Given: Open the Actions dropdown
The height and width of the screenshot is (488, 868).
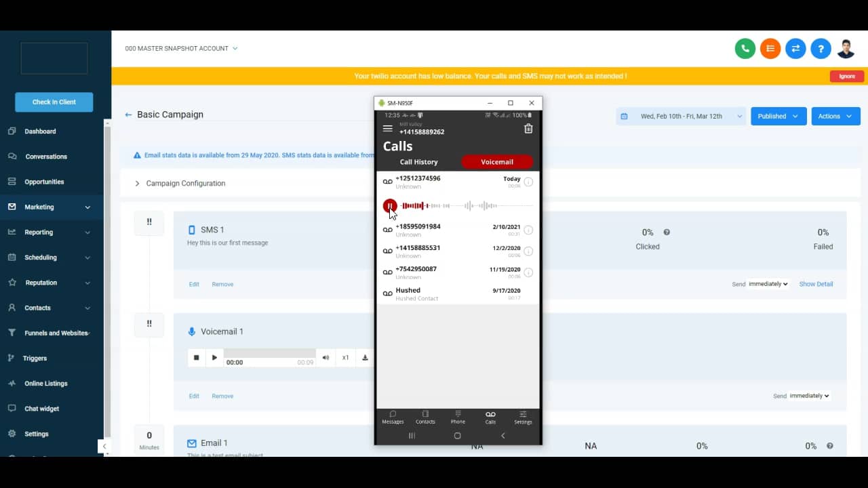Looking at the screenshot, I should click(835, 116).
